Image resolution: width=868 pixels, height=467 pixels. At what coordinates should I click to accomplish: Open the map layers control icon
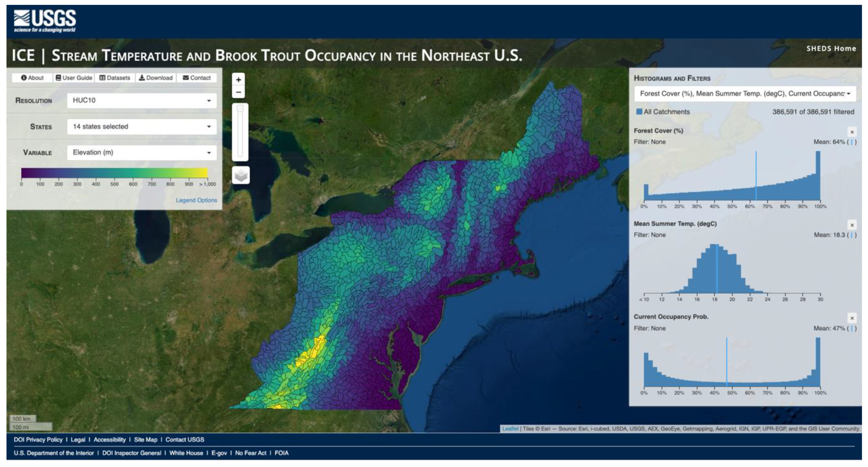pos(241,175)
